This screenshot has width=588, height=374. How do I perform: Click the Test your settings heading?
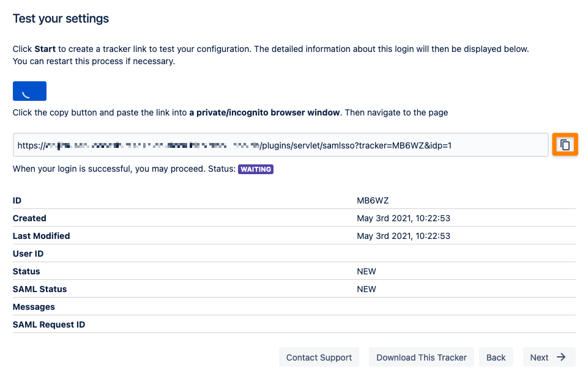coord(61,18)
